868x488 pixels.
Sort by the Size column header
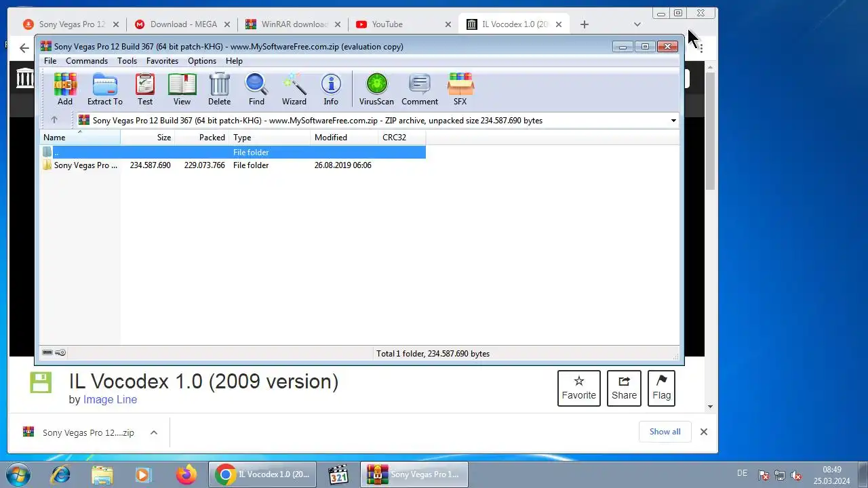[x=148, y=137]
